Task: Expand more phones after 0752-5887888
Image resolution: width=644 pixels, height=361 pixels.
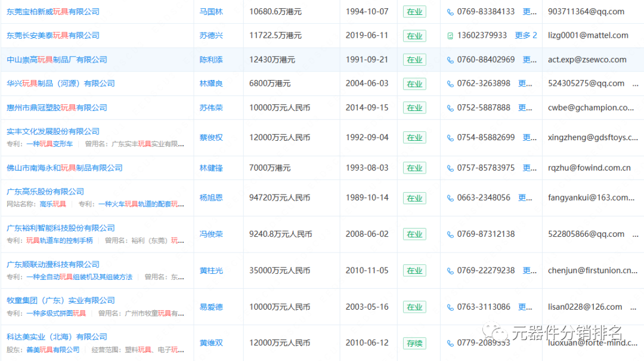Action: tap(525, 108)
